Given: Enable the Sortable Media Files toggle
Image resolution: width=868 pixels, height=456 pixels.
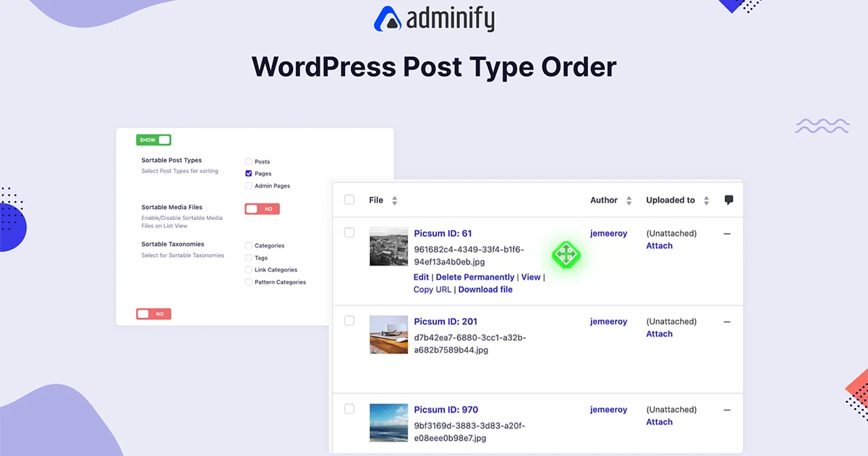Looking at the screenshot, I should click(261, 208).
